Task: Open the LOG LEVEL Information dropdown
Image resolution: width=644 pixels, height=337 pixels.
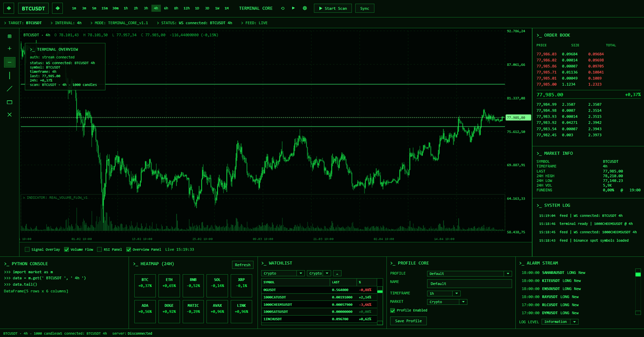Action: [x=560, y=322]
